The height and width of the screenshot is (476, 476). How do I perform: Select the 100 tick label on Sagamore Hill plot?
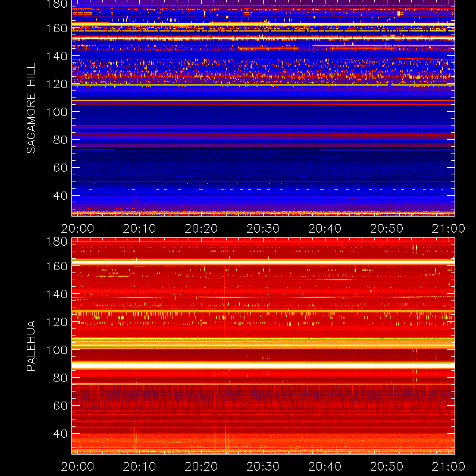pyautogui.click(x=57, y=112)
